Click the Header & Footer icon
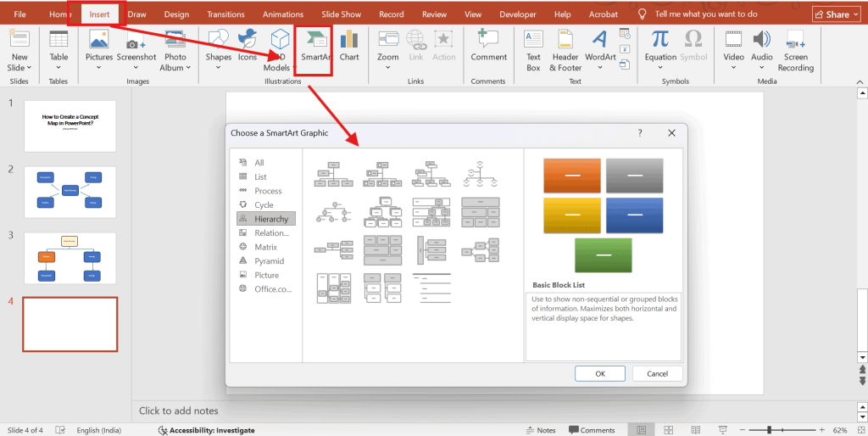 pos(565,50)
